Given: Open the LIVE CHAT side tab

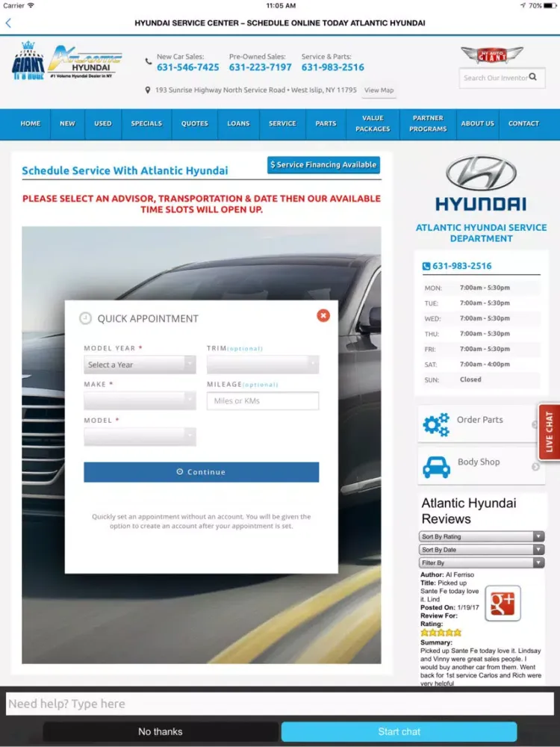Looking at the screenshot, I should pos(549,432).
